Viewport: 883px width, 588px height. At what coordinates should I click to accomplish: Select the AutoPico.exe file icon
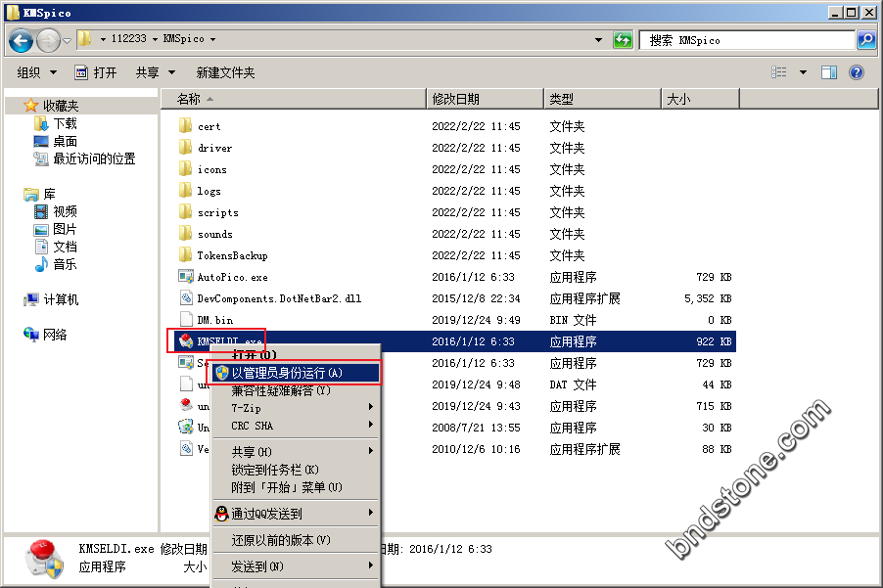(x=186, y=276)
